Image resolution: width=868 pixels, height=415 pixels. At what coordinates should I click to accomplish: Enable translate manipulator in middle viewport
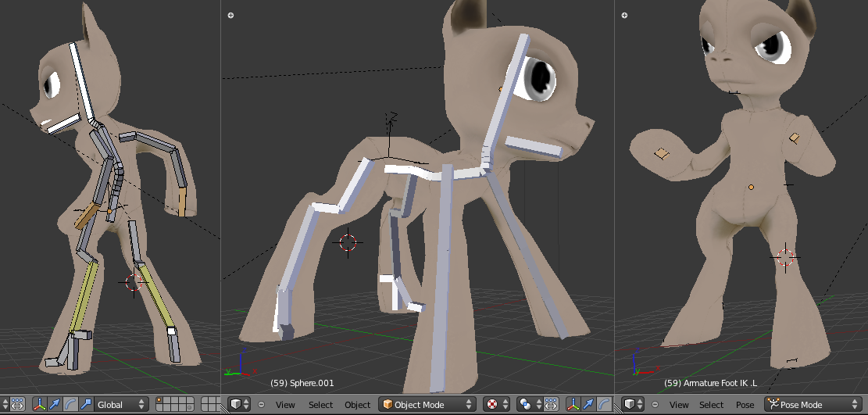pyautogui.click(x=588, y=405)
